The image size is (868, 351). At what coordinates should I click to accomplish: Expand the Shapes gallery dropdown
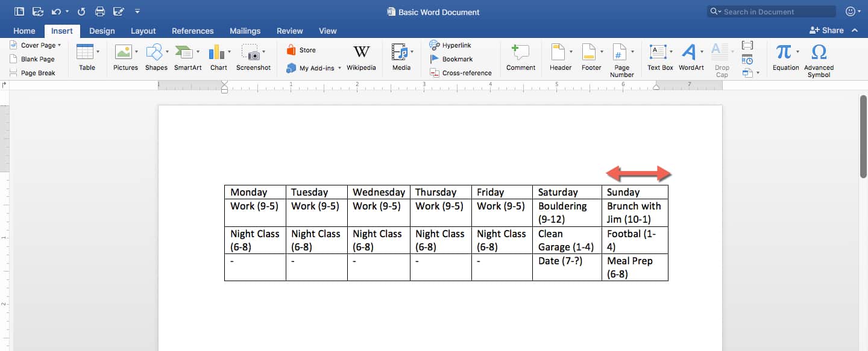(168, 52)
